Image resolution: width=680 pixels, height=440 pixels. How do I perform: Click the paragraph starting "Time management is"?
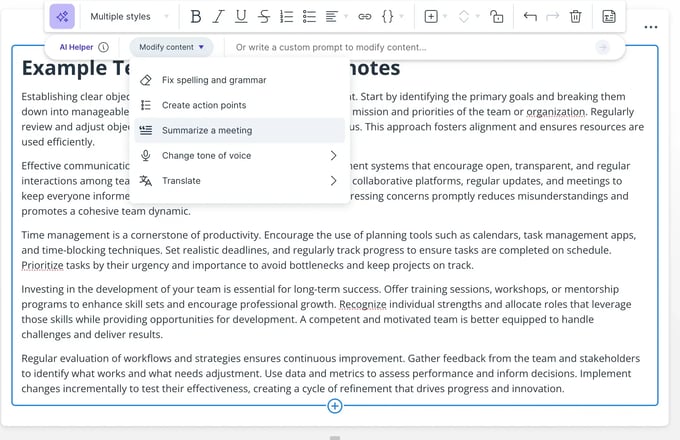329,250
